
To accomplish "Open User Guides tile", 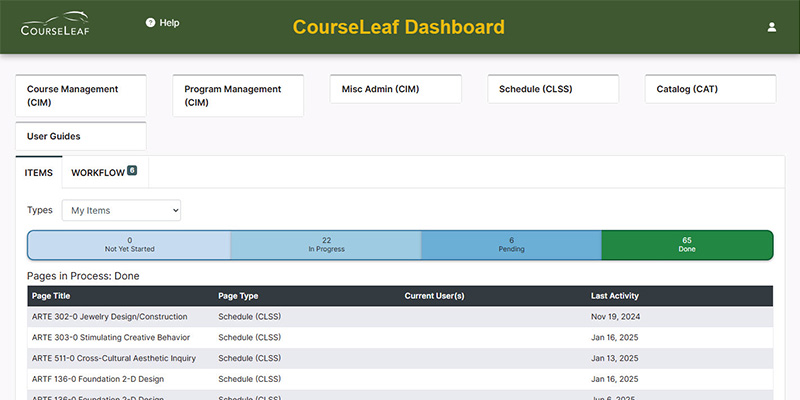I will coord(81,136).
